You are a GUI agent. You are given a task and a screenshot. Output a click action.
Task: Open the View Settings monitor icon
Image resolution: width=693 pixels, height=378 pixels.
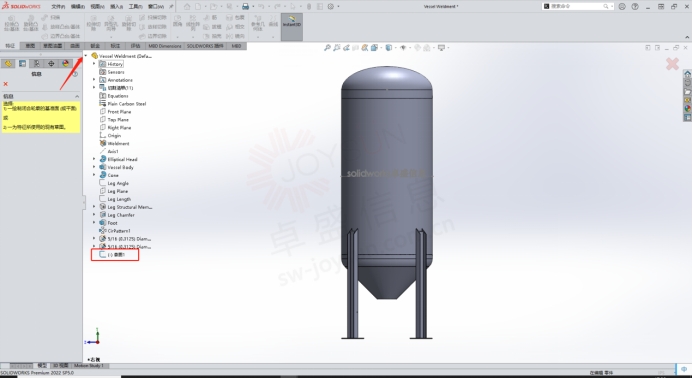point(441,47)
